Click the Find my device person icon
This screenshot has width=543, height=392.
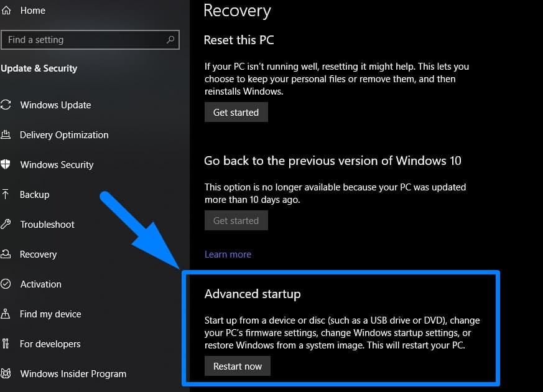[6, 314]
